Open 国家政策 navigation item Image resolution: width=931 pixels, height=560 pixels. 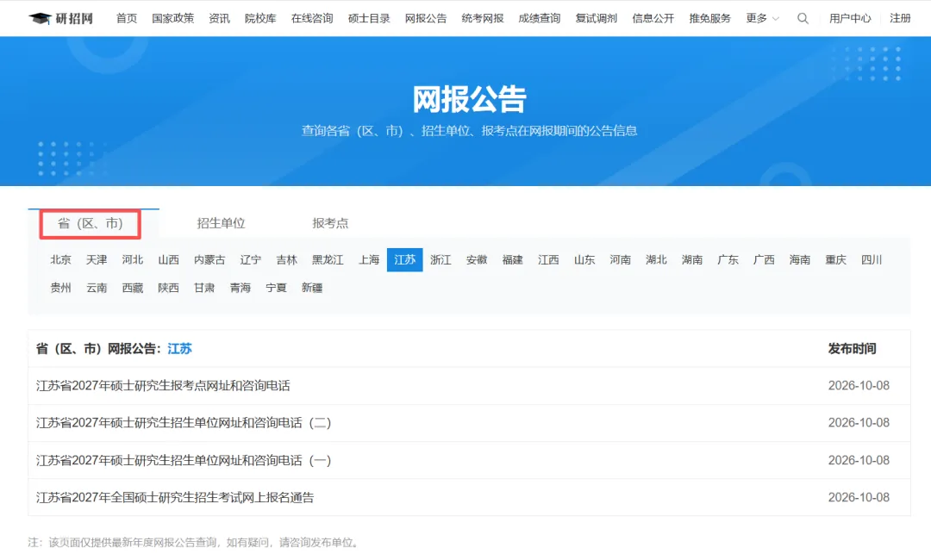pyautogui.click(x=172, y=18)
